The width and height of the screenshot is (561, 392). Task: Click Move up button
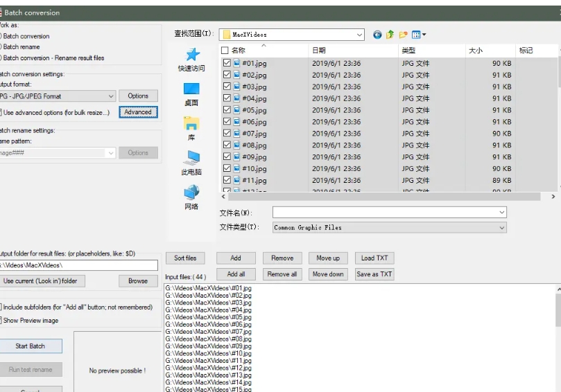[x=328, y=258]
